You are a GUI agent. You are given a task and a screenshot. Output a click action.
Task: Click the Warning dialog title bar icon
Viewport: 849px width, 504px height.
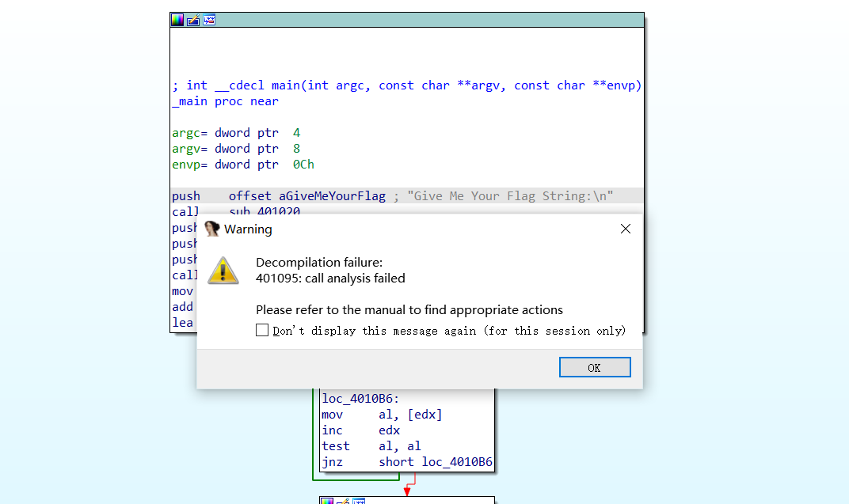[211, 229]
